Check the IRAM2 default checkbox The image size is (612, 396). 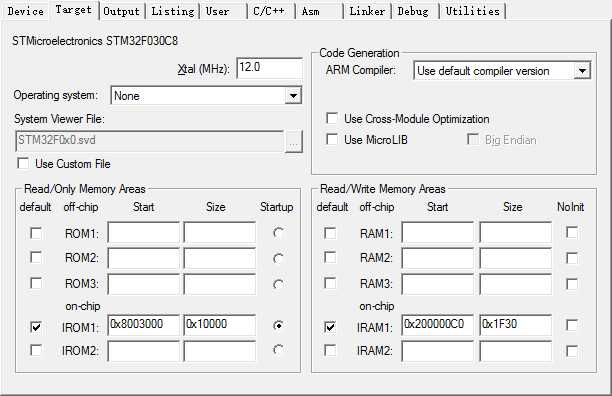click(x=330, y=350)
